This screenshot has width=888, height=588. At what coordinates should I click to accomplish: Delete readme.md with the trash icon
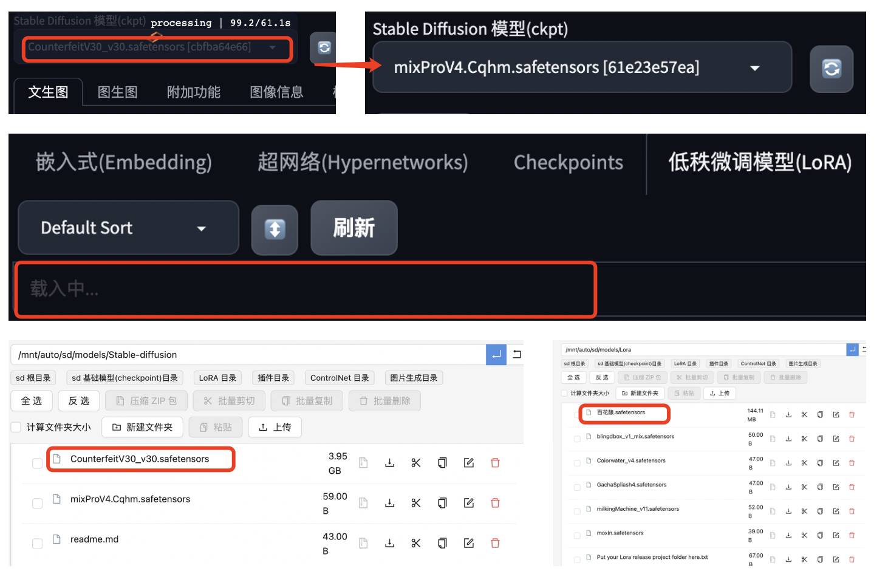point(495,543)
